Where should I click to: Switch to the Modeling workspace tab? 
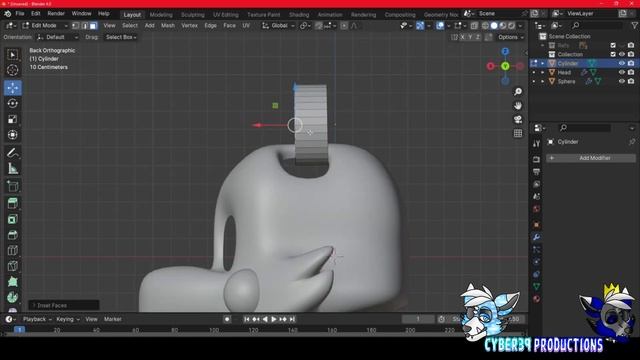coord(161,15)
